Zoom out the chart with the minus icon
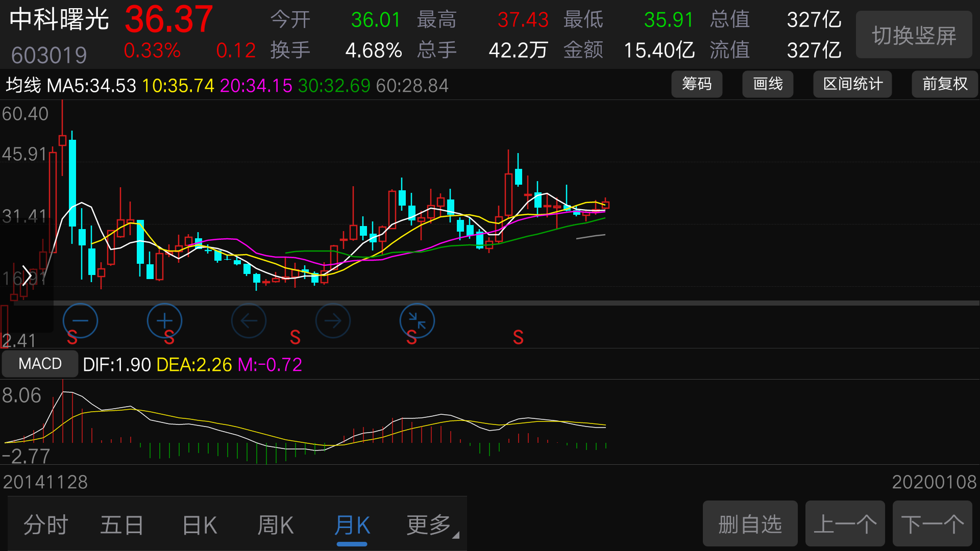This screenshot has width=980, height=551. [80, 320]
